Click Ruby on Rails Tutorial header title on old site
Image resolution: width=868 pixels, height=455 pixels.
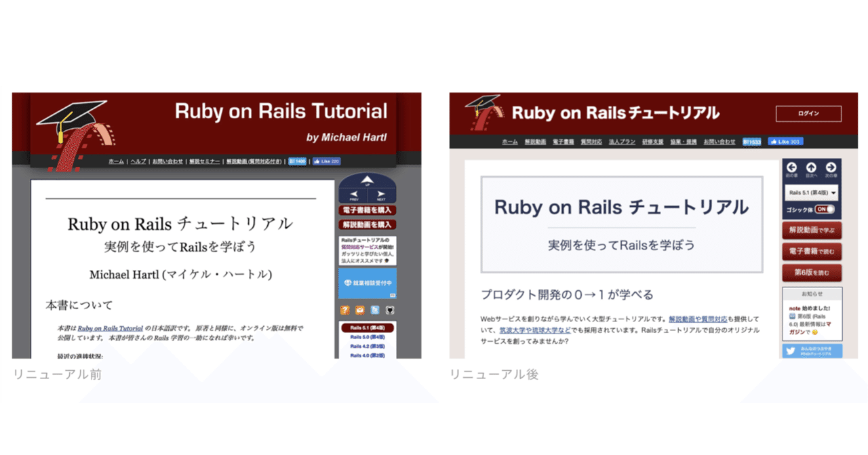(x=281, y=111)
